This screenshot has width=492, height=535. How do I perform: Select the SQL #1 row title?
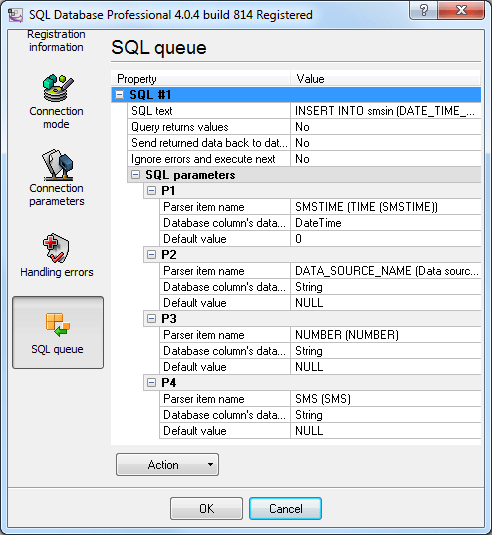(150, 95)
